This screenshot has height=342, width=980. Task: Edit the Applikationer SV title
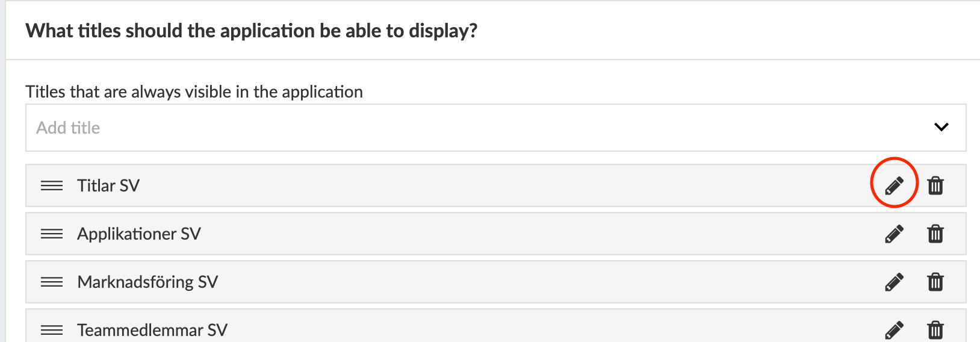(894, 234)
